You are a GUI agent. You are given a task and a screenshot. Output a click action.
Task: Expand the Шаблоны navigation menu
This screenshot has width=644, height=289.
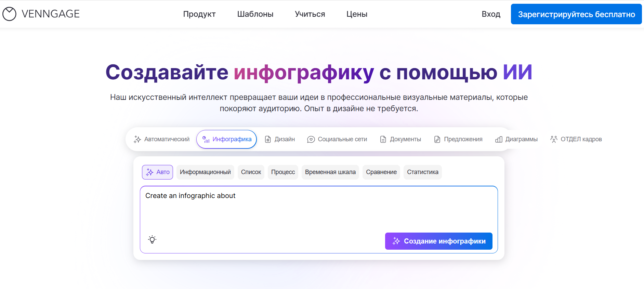(255, 14)
